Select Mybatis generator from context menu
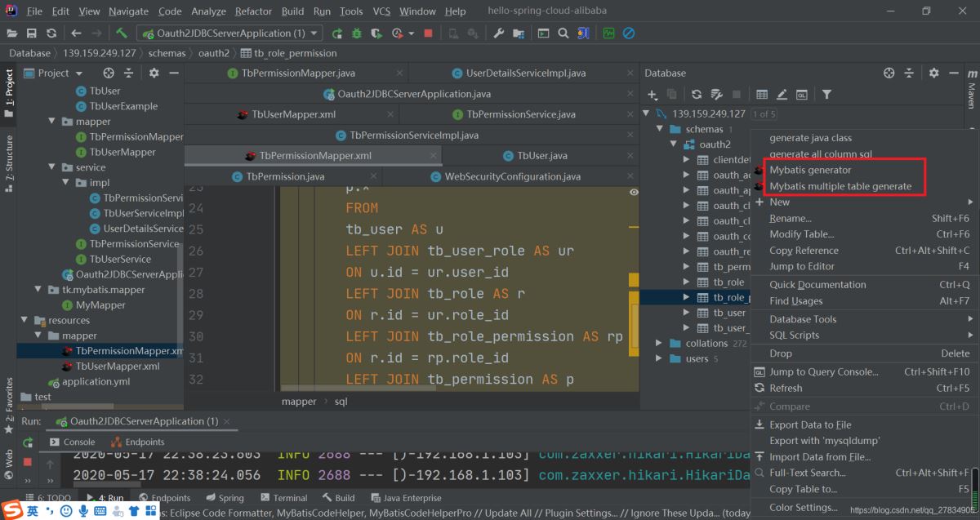The image size is (980, 520). pos(810,170)
